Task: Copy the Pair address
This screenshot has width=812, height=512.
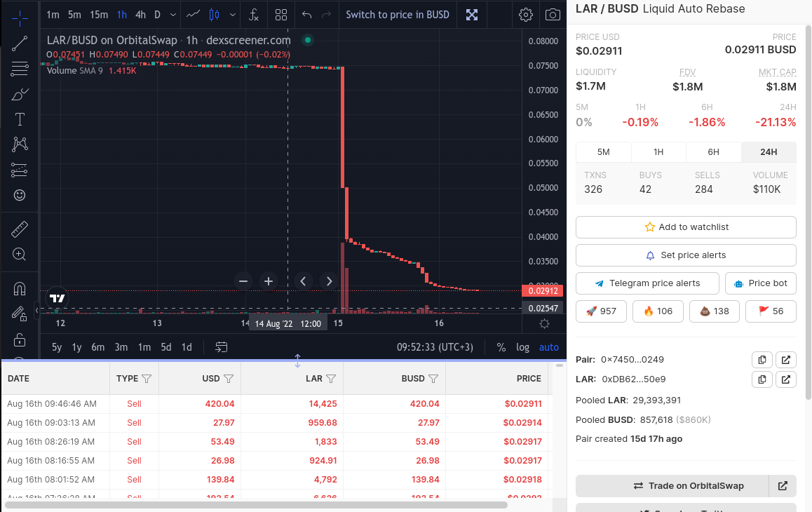Action: pos(762,360)
